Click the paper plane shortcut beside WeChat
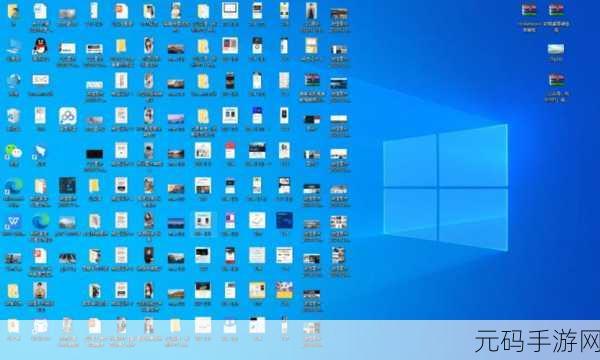The height and width of the screenshot is (360, 600). (x=40, y=152)
